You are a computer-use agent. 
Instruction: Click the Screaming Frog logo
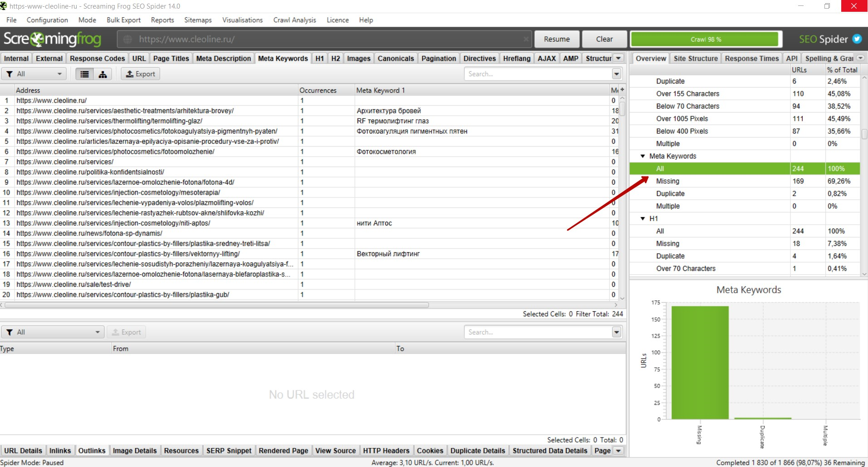point(52,39)
